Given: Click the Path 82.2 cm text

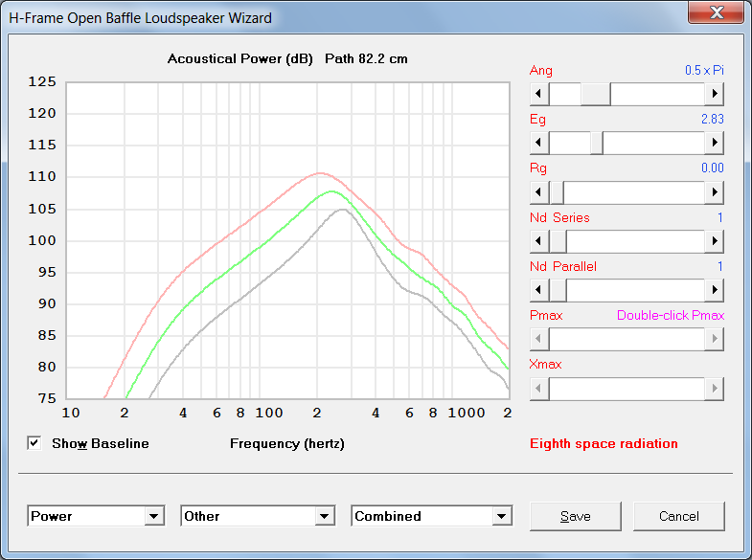Looking at the screenshot, I should (366, 59).
